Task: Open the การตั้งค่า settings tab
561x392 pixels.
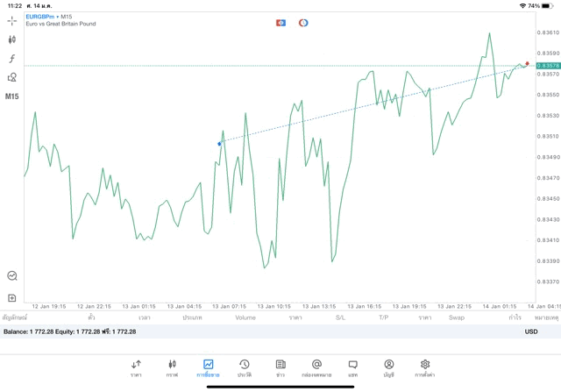Action: [x=425, y=367]
